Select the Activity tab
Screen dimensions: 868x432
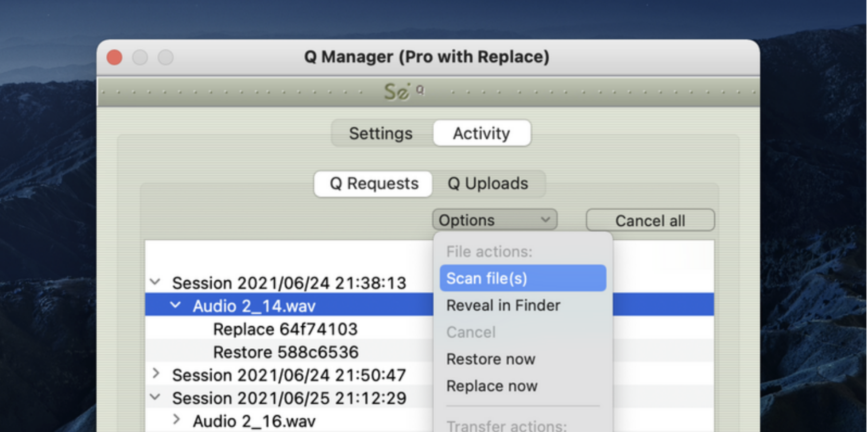[482, 133]
